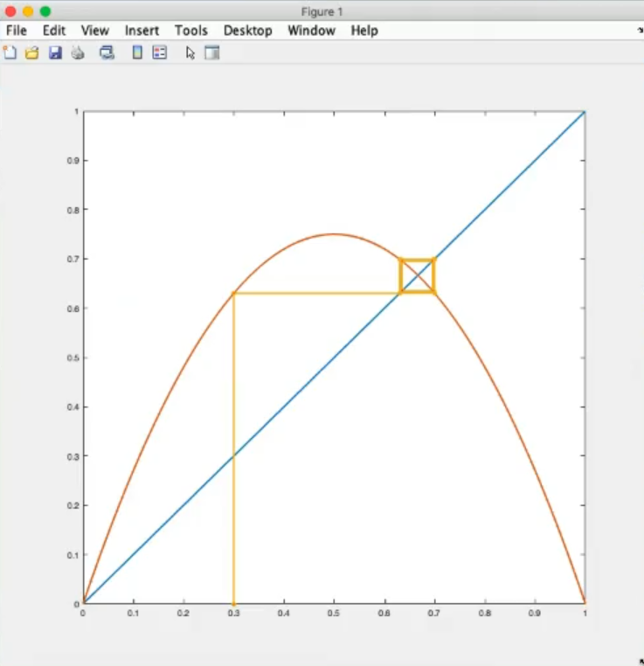Save the figure with the floppy disk icon

pyautogui.click(x=55, y=52)
